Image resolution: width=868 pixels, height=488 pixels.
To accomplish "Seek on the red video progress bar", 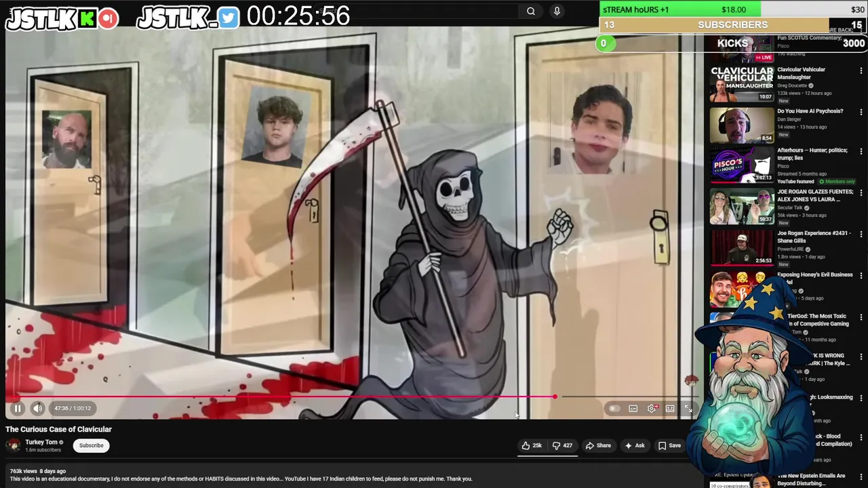I will coord(352,396).
